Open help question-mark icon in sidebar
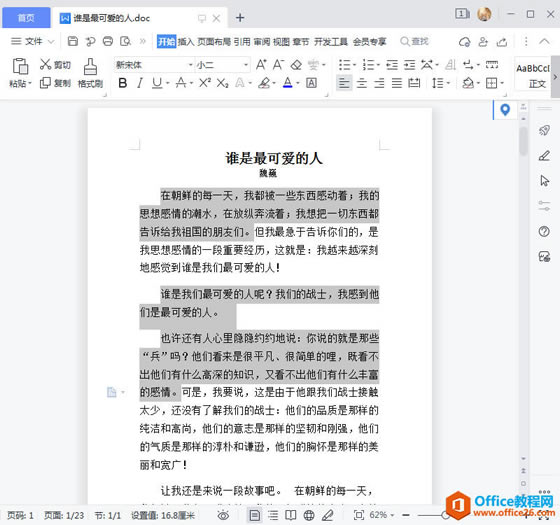The image size is (560, 525). click(544, 231)
